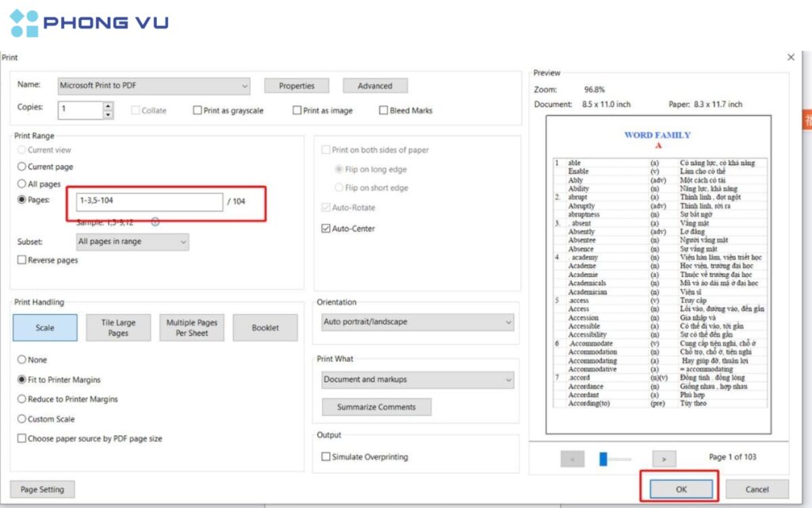Open the Tile Large Pages mode
The width and height of the screenshot is (812, 508).
coord(117,327)
